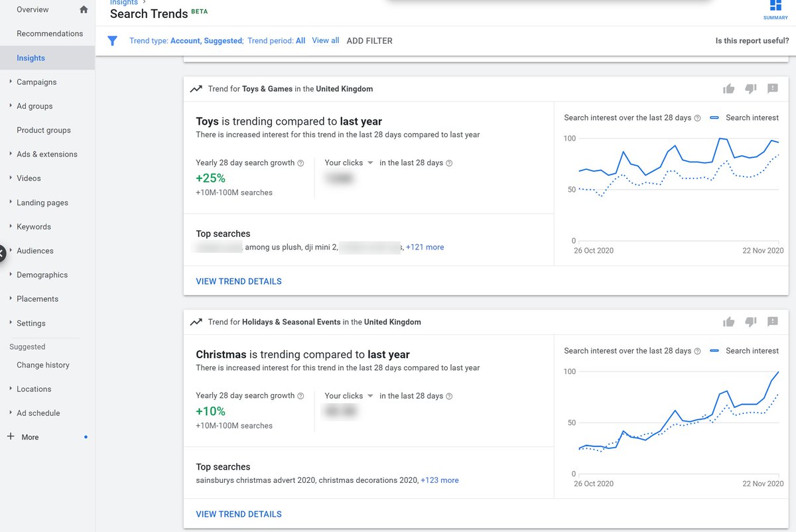Viewport: 796px width, 532px height.
Task: Open Settings in the sidebar
Action: [x=31, y=323]
